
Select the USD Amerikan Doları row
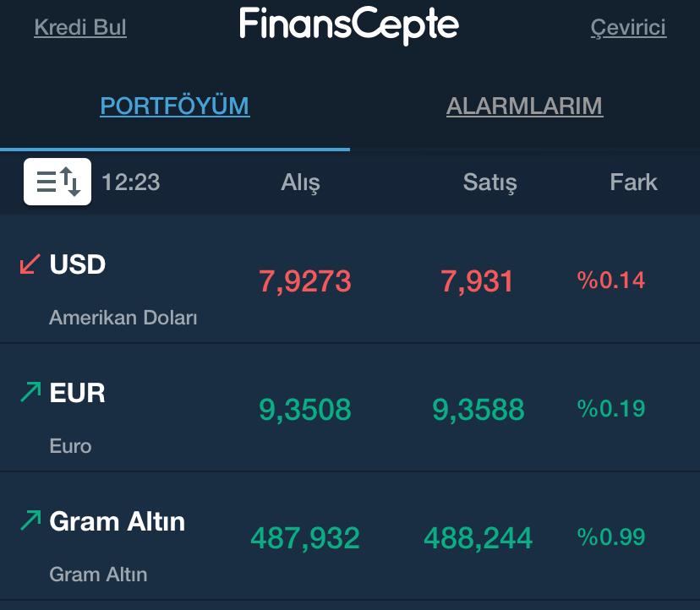(x=350, y=279)
